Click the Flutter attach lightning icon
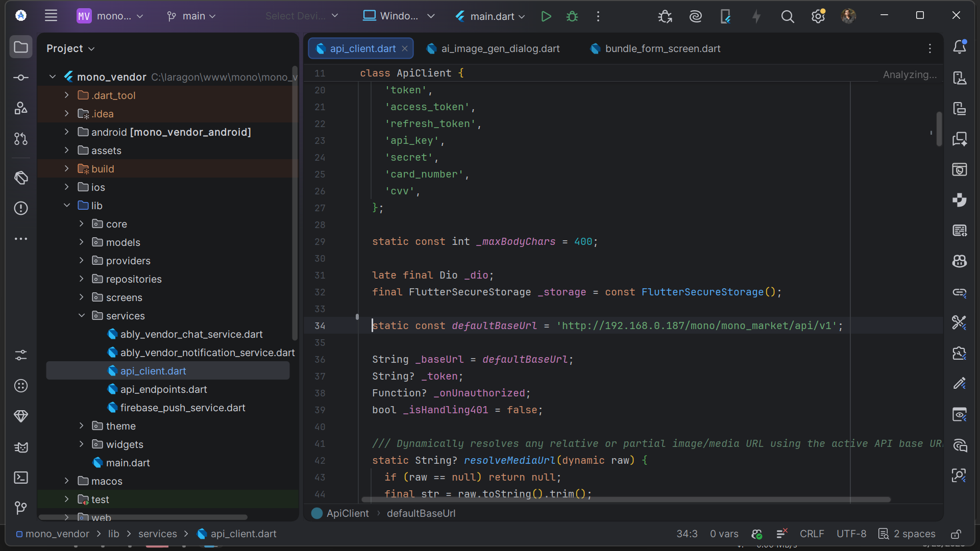Image resolution: width=980 pixels, height=551 pixels. 756,16
